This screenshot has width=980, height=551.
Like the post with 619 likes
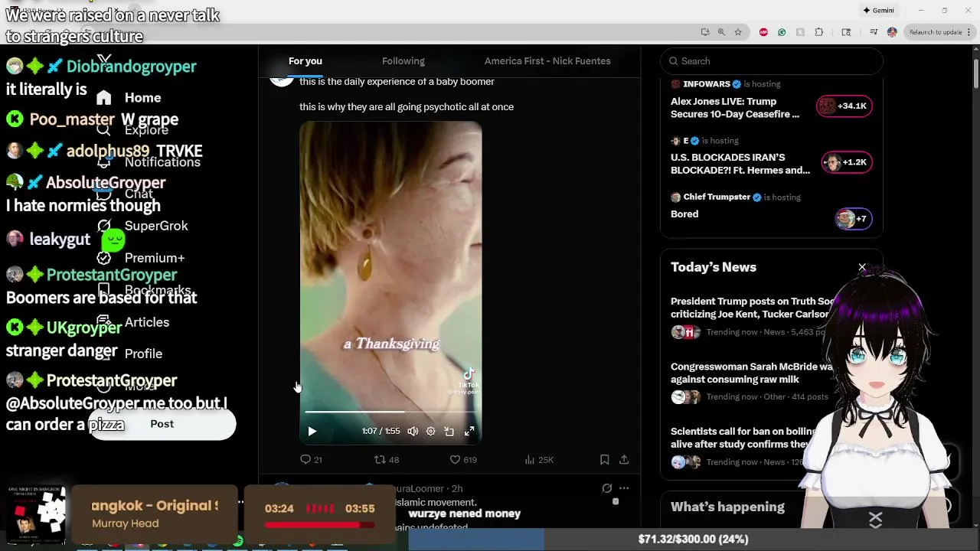coord(463,460)
